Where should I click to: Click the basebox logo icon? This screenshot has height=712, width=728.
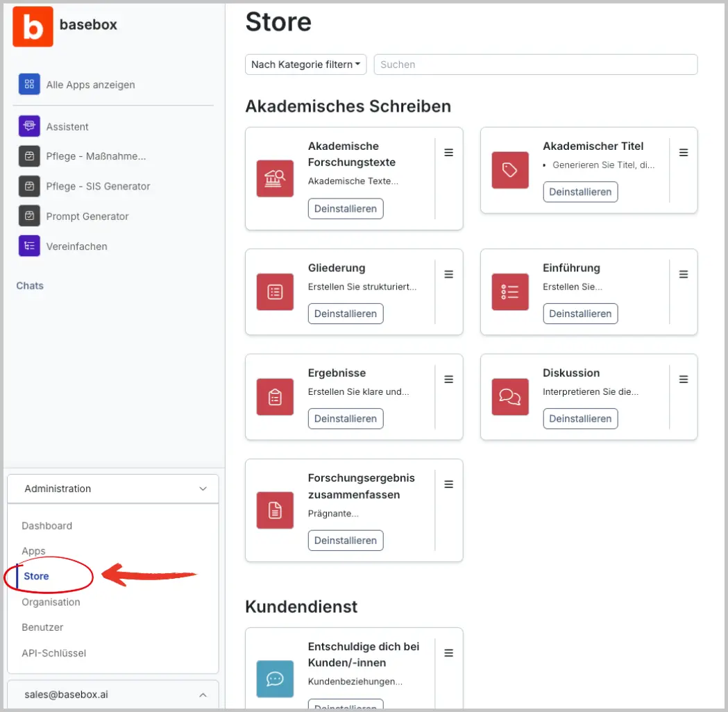pyautogui.click(x=33, y=26)
